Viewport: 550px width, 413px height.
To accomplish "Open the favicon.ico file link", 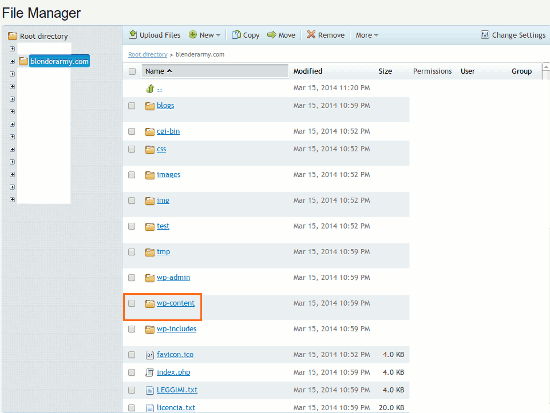I will pos(175,354).
